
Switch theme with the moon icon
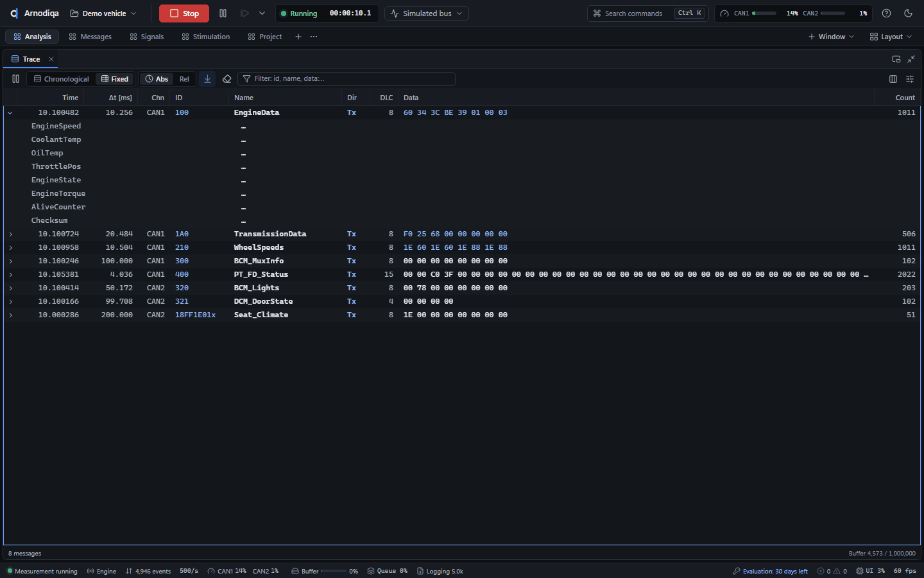click(x=908, y=13)
